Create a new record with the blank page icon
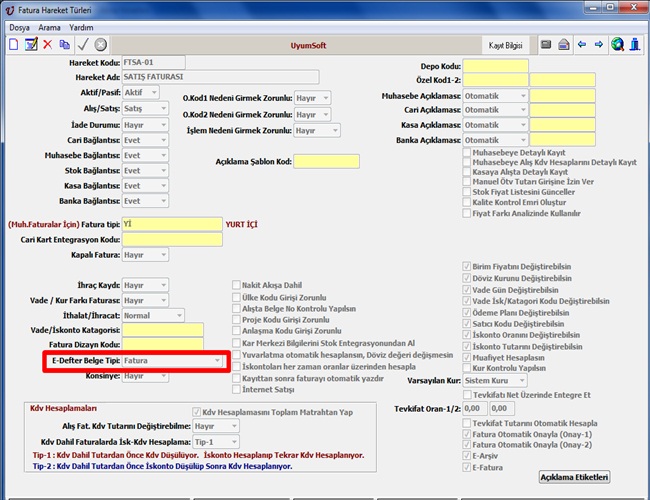The image size is (650, 500). click(13, 44)
